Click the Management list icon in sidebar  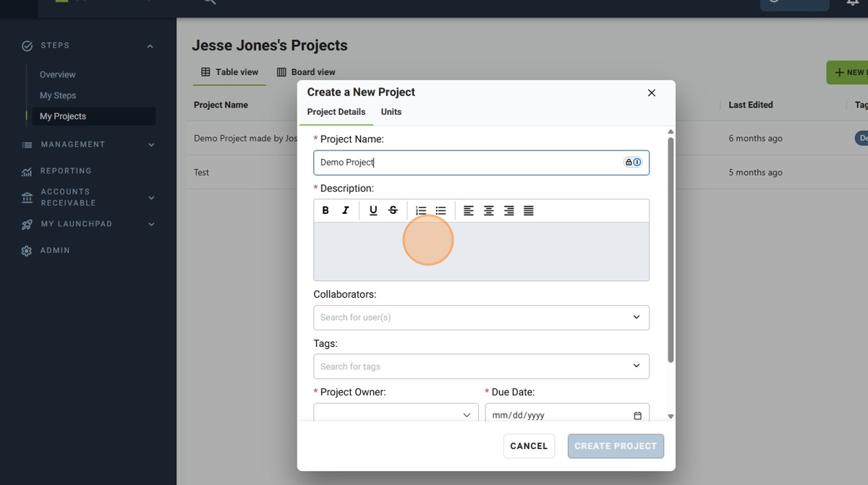click(x=27, y=145)
